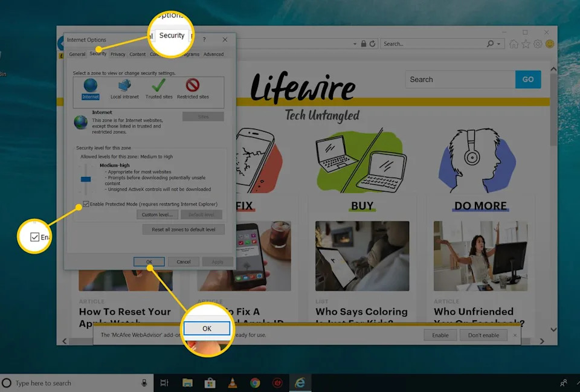
Task: Open the Advanced tab
Action: click(213, 54)
